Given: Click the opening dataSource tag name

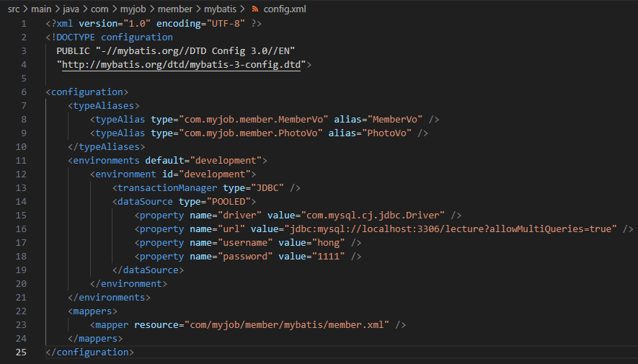Looking at the screenshot, I should point(145,201).
